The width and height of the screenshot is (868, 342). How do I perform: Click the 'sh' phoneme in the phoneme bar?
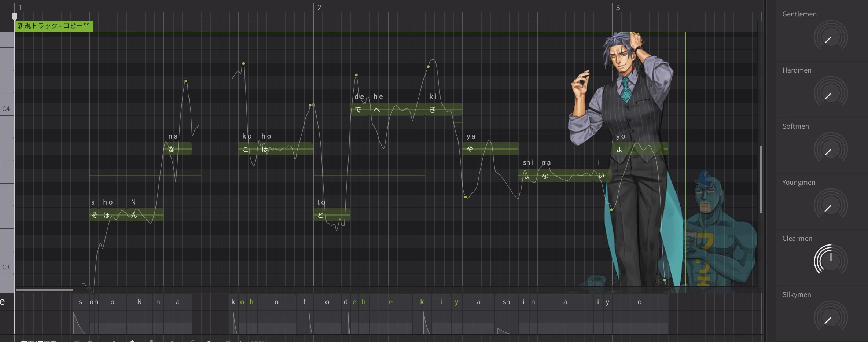tap(506, 302)
